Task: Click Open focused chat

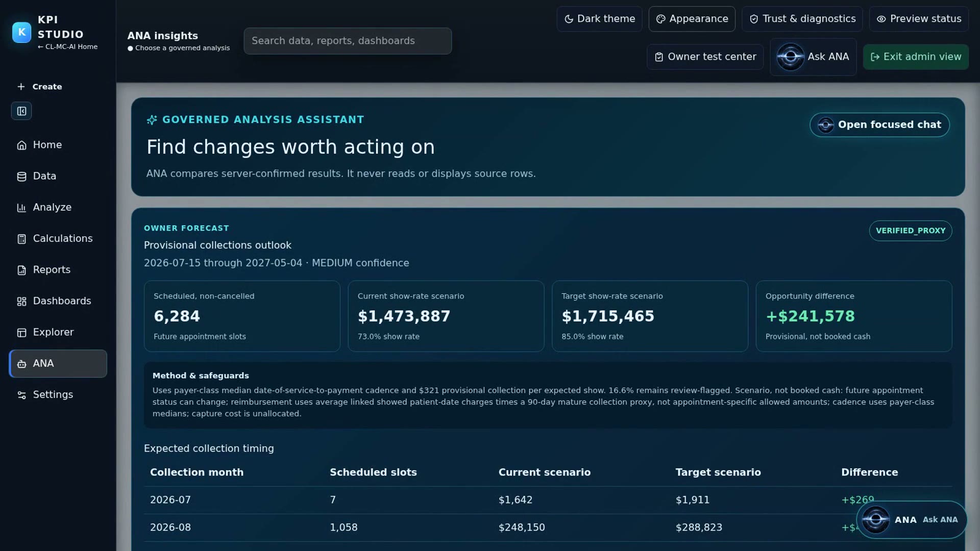Action: (x=879, y=124)
